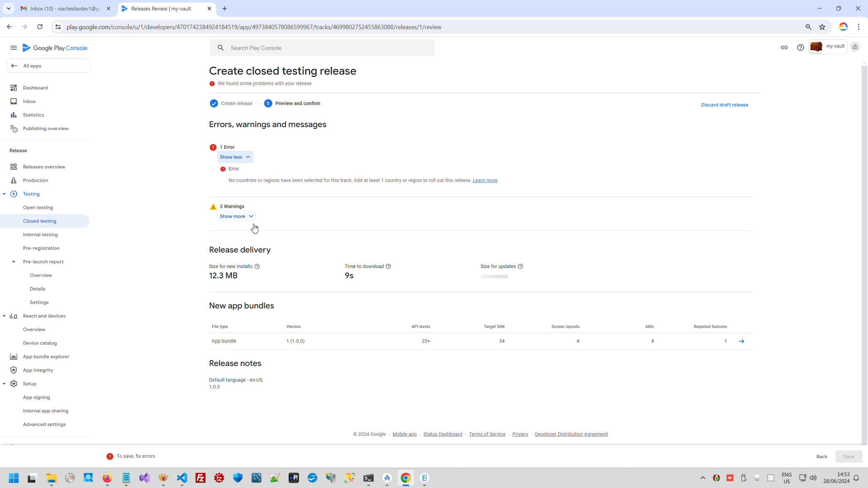Click Time to download help icon
Viewport: 868px width, 488px height.
tap(388, 266)
